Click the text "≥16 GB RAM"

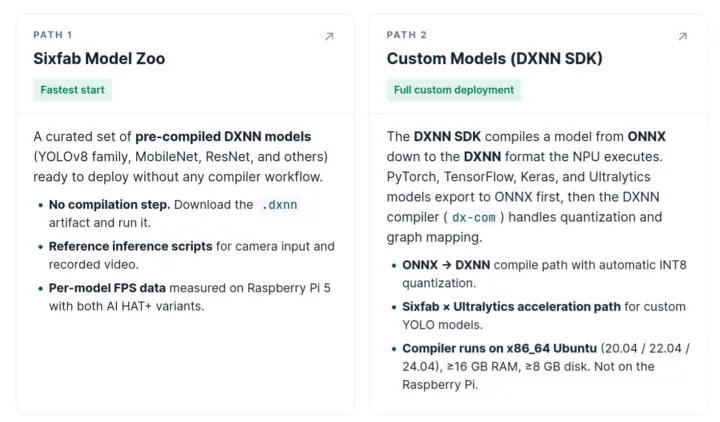pyautogui.click(x=482, y=366)
